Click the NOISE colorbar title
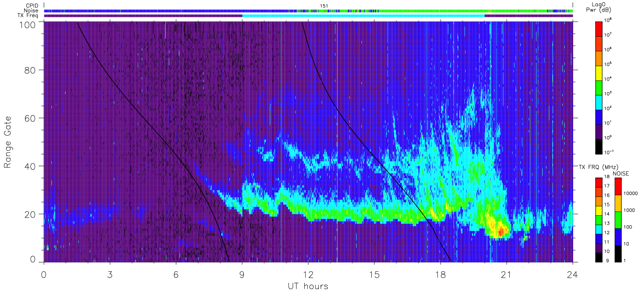Viewport: 644px width, 297px height. 621,173
